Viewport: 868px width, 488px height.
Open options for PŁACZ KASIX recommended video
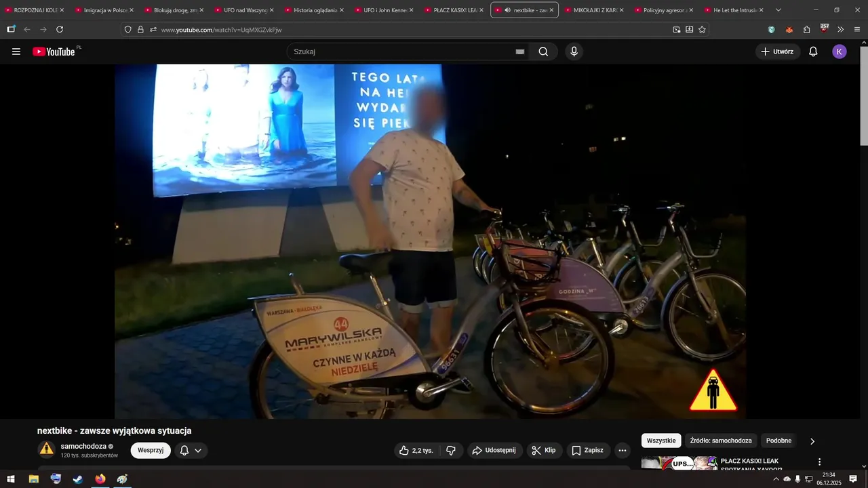tap(819, 462)
